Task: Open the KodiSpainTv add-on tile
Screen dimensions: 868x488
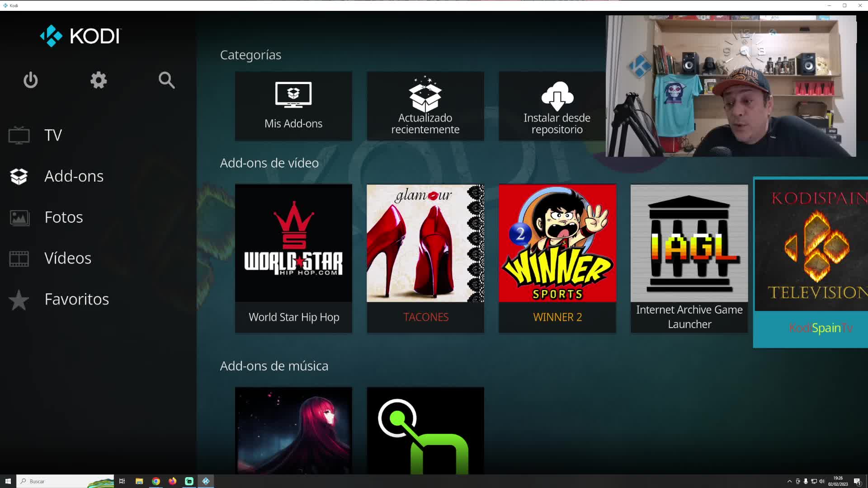Action: [811, 262]
